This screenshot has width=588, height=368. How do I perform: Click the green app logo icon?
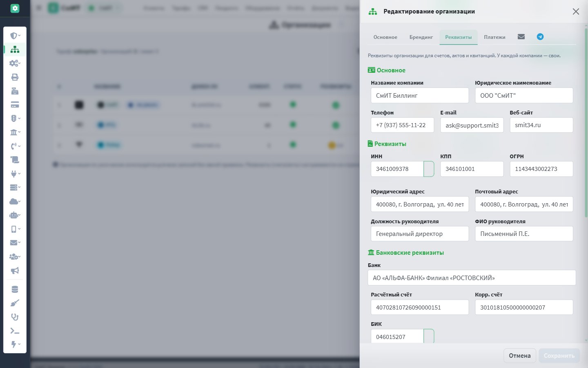tap(15, 8)
